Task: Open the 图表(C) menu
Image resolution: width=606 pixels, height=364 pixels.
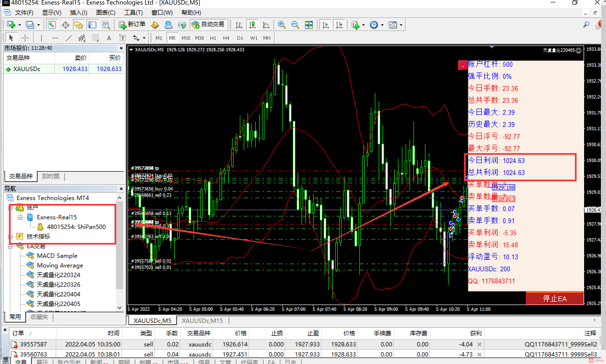Action: click(106, 13)
